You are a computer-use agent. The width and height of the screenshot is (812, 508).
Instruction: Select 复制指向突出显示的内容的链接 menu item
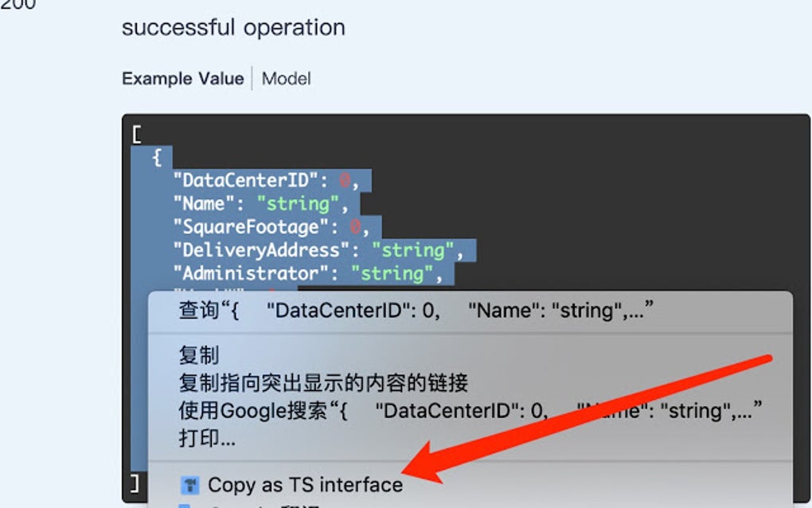[x=323, y=383]
